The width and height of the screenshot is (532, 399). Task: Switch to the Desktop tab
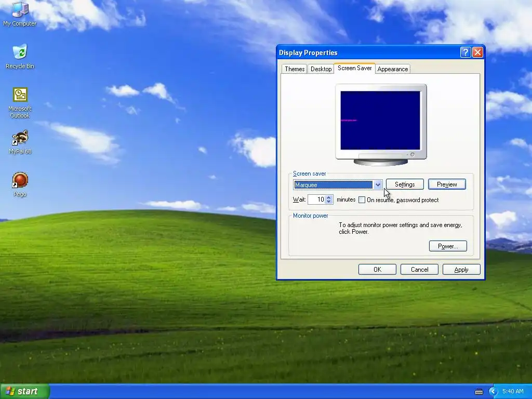pyautogui.click(x=321, y=69)
